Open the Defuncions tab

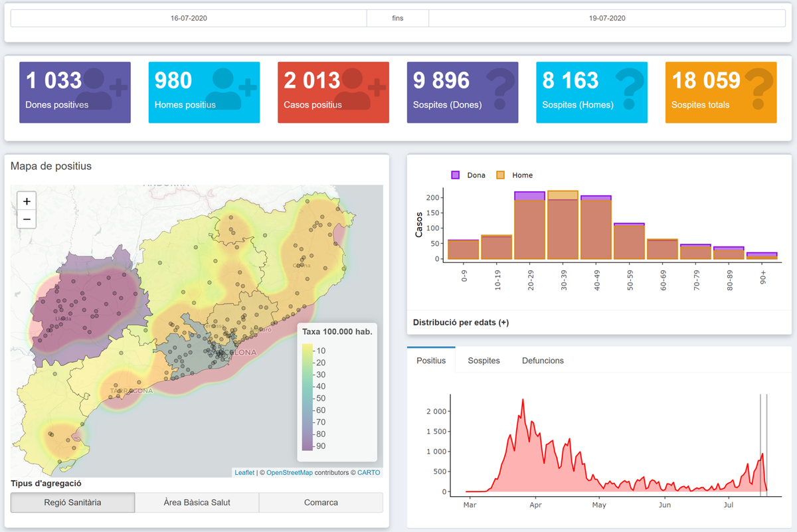[543, 360]
